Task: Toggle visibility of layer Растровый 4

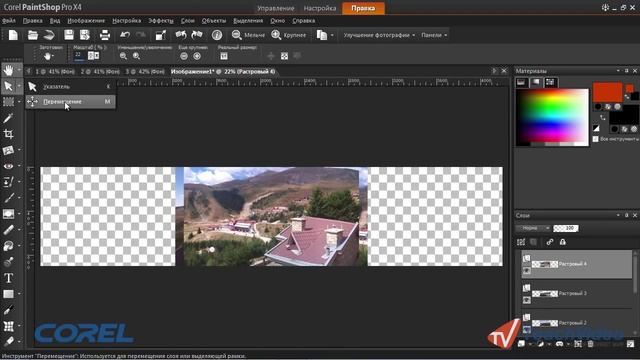Action: click(527, 271)
